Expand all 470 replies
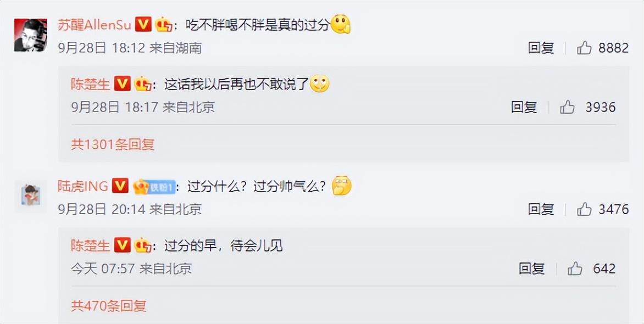The image size is (644, 324). (109, 305)
